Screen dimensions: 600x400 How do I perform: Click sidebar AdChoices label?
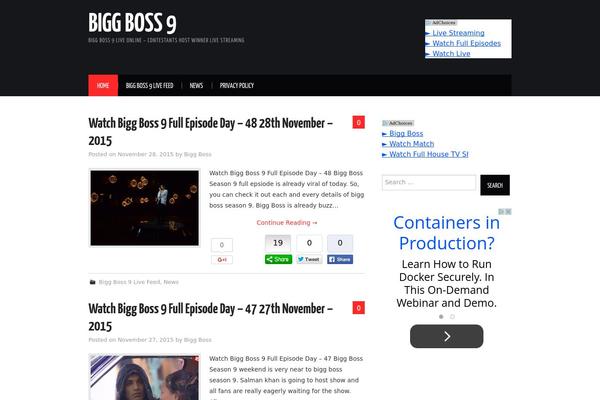(398, 123)
